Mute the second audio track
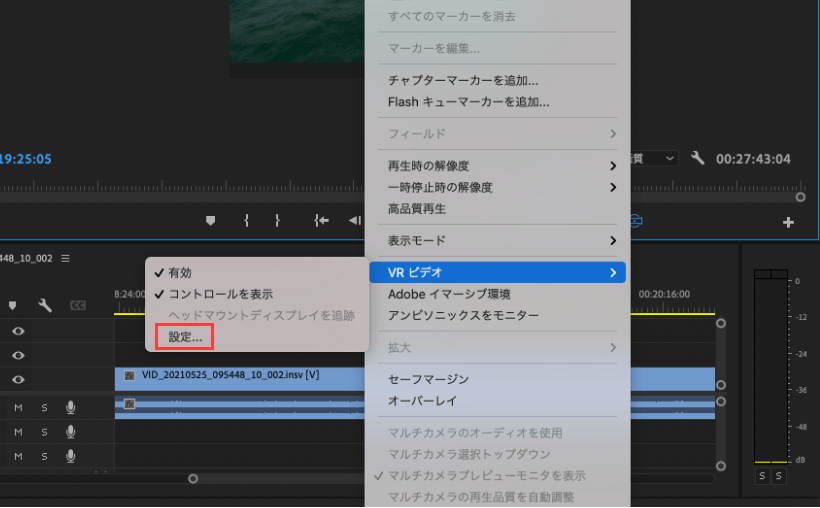 18,432
